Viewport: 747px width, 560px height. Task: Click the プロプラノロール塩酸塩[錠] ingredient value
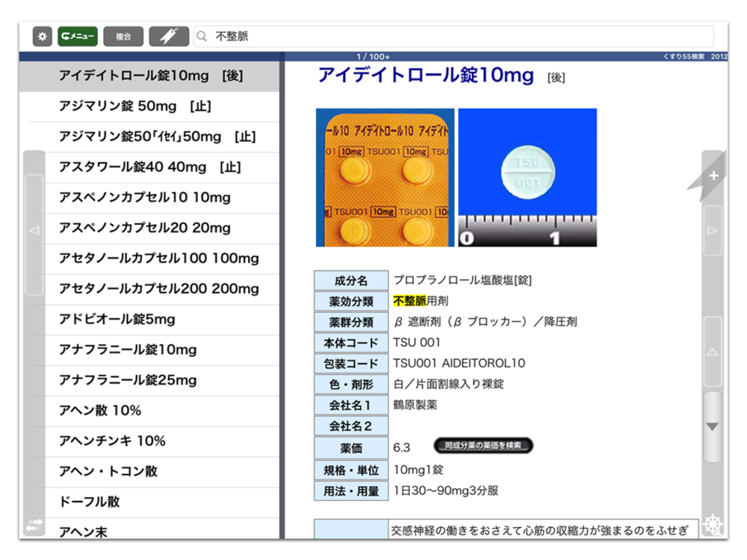coord(462,280)
